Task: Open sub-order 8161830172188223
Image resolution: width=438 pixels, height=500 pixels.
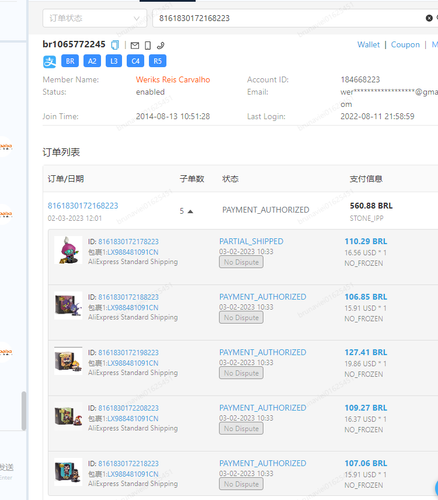Action: tap(128, 297)
